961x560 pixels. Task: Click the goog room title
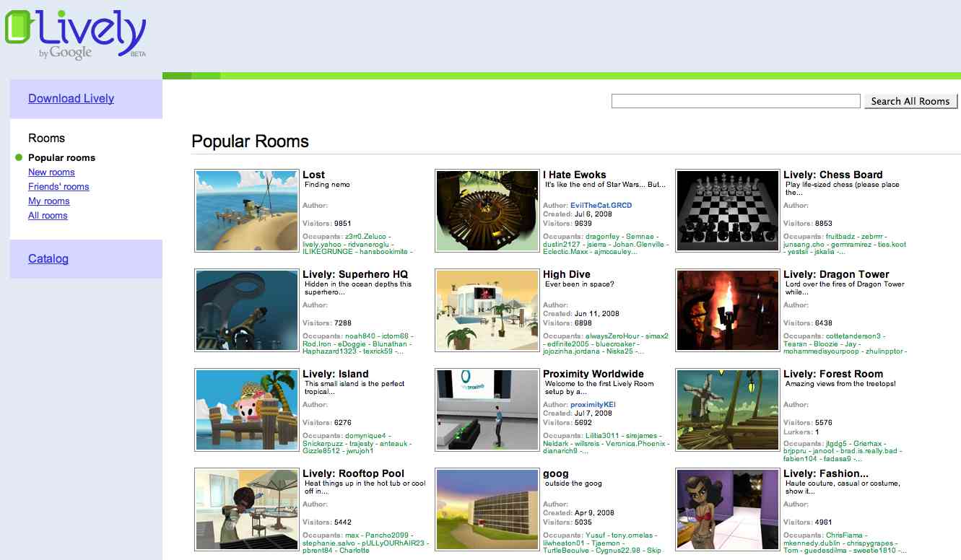tap(556, 474)
